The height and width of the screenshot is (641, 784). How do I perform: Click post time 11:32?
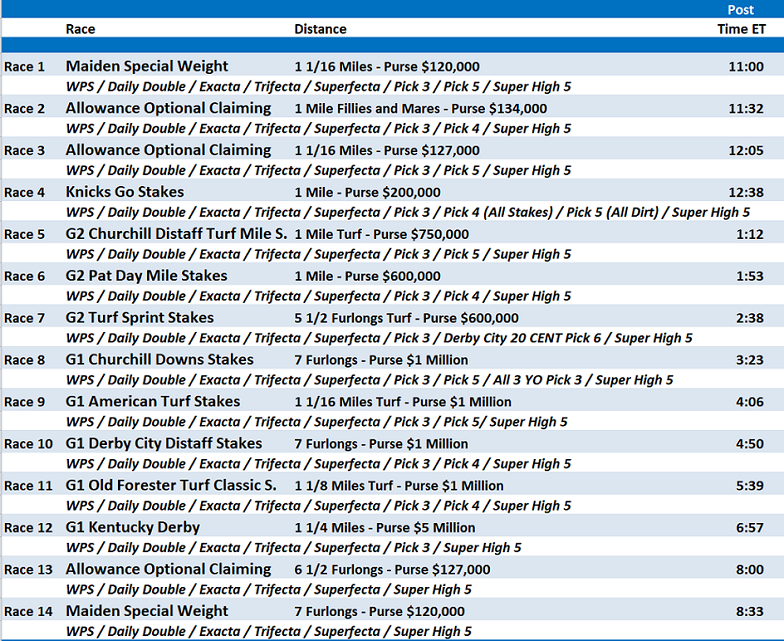coord(746,108)
